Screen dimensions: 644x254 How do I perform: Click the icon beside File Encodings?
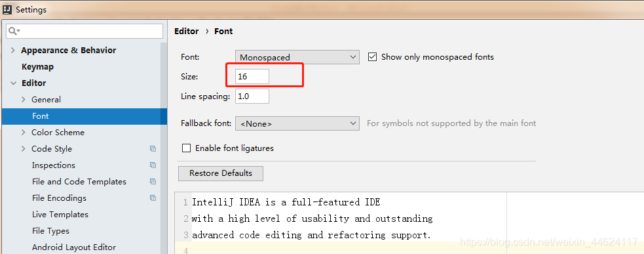pyautogui.click(x=153, y=198)
